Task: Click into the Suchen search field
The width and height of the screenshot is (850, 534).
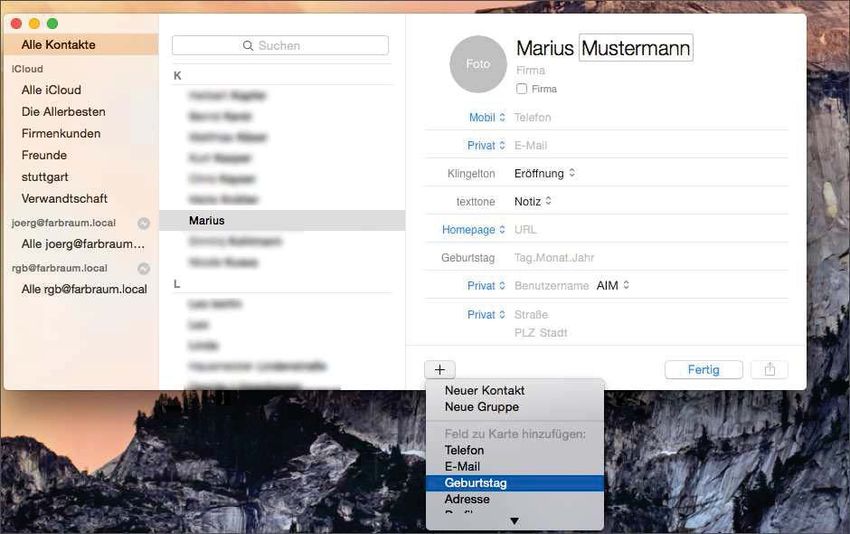Action: tap(280, 46)
